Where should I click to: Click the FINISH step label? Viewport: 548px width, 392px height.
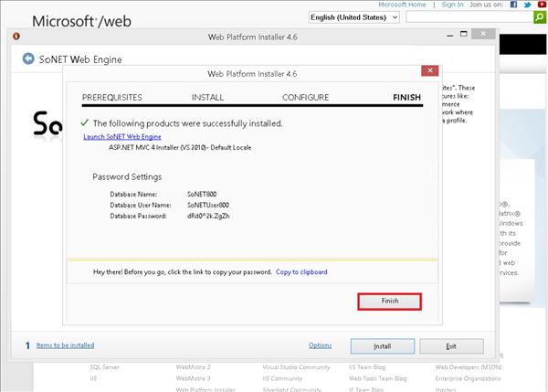pos(406,98)
